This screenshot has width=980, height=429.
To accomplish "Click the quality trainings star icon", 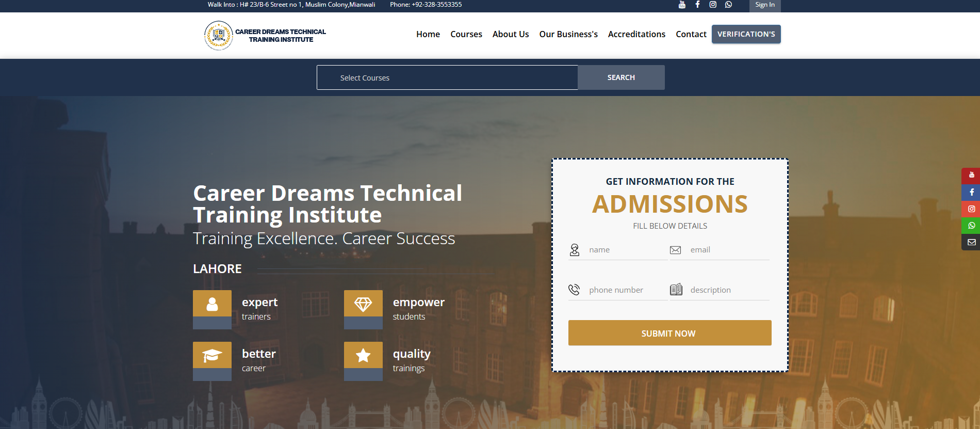I will click(363, 355).
